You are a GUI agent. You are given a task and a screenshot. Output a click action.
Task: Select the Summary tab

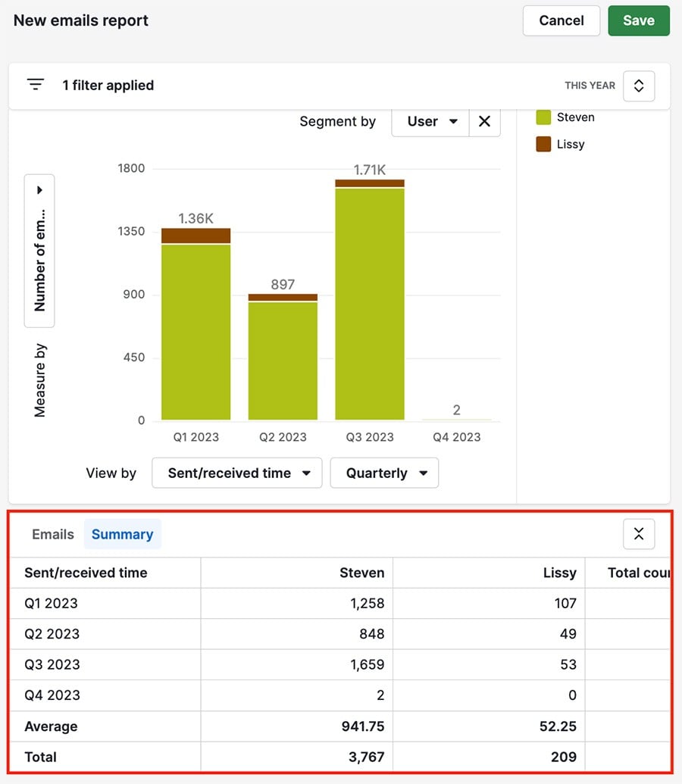(122, 534)
